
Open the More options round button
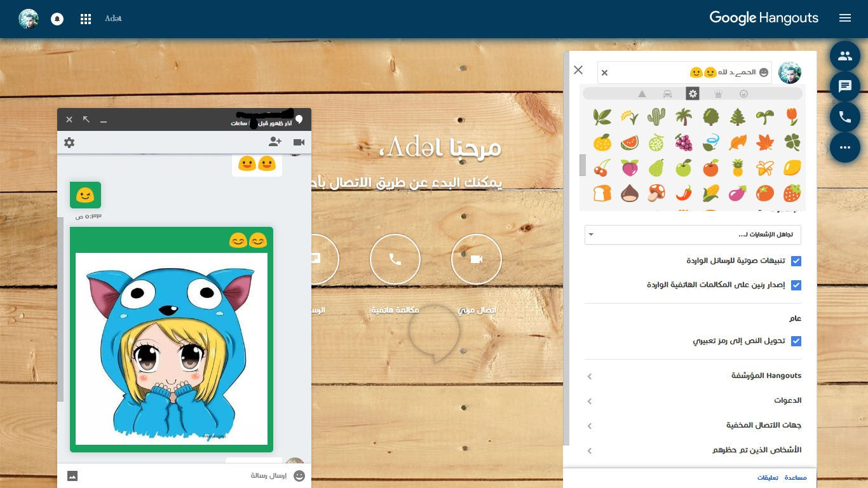tap(845, 147)
